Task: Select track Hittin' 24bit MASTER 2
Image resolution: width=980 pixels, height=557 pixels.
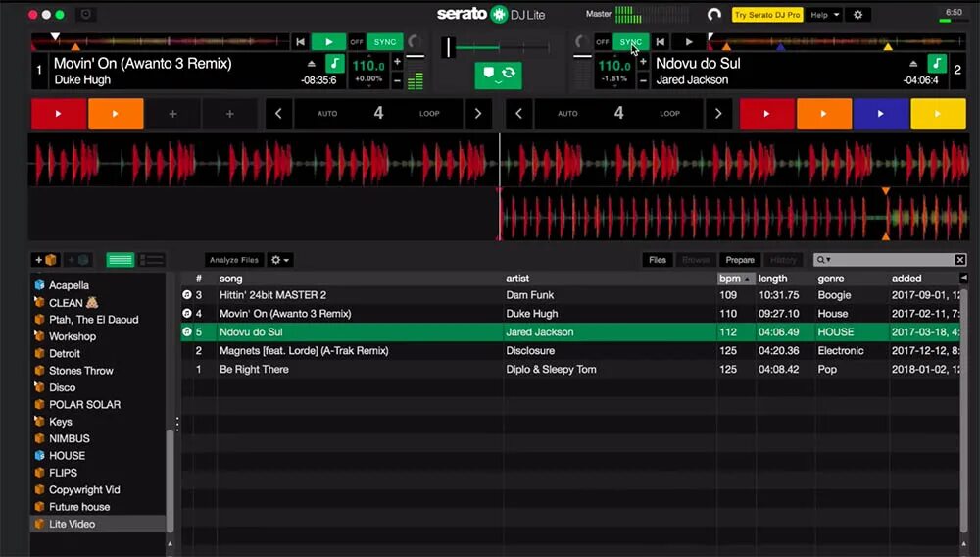Action: click(570, 295)
